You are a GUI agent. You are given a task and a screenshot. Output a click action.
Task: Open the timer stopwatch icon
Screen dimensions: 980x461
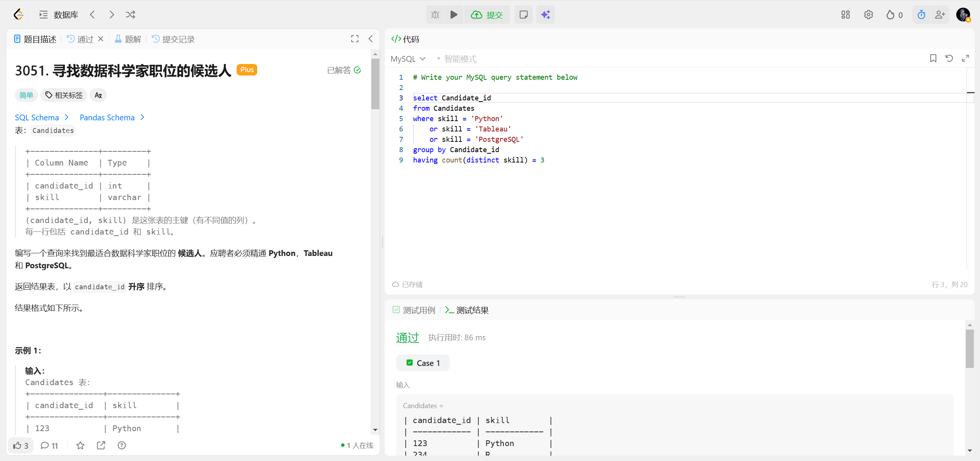921,15
